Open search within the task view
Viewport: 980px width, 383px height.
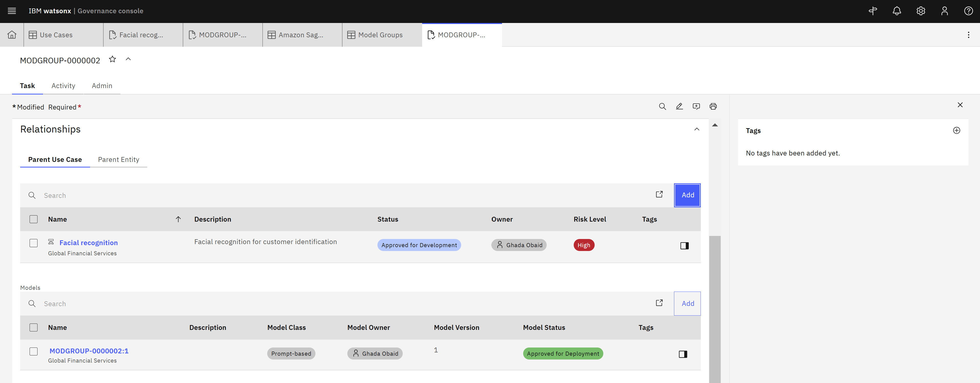[x=662, y=106]
